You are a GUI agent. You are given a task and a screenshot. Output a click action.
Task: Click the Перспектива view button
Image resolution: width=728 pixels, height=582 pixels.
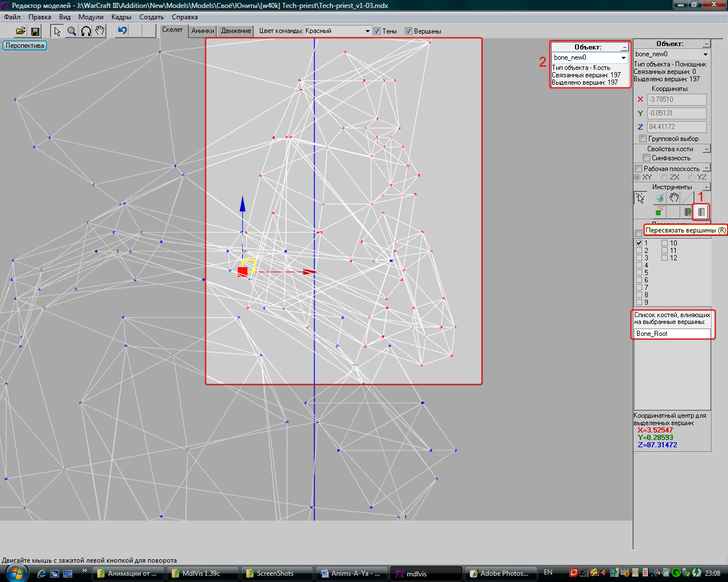point(25,45)
